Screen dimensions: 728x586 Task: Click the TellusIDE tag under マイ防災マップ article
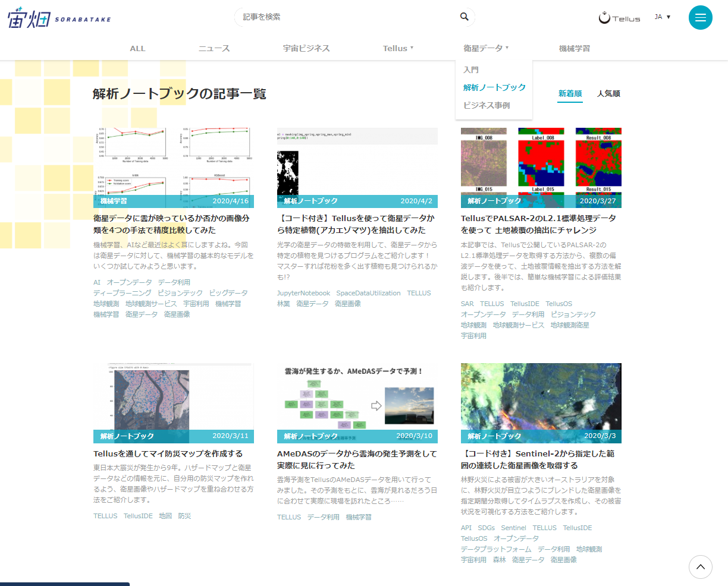click(138, 516)
